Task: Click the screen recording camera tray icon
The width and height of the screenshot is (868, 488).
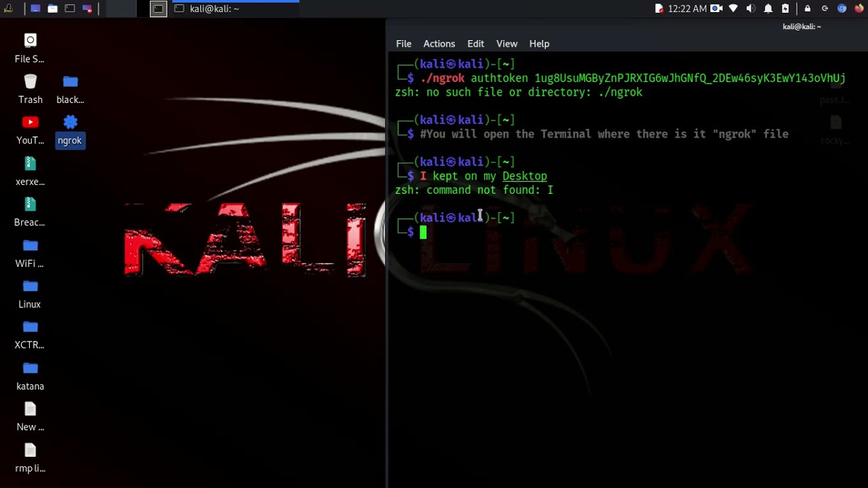Action: click(716, 9)
